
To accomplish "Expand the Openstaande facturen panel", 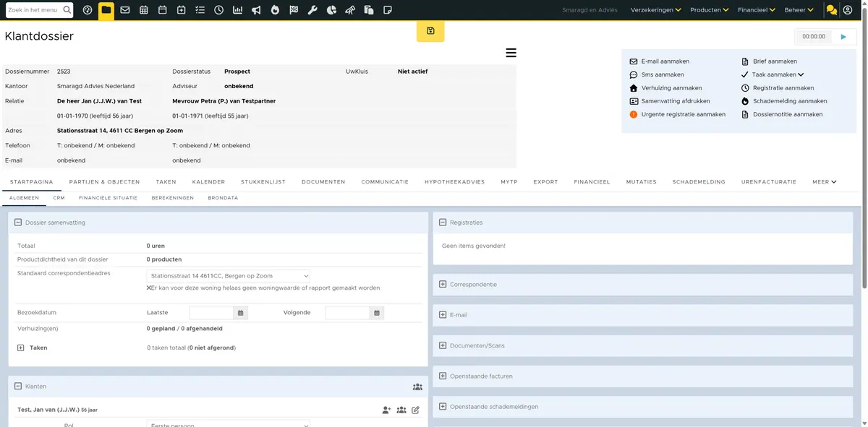I will point(443,376).
